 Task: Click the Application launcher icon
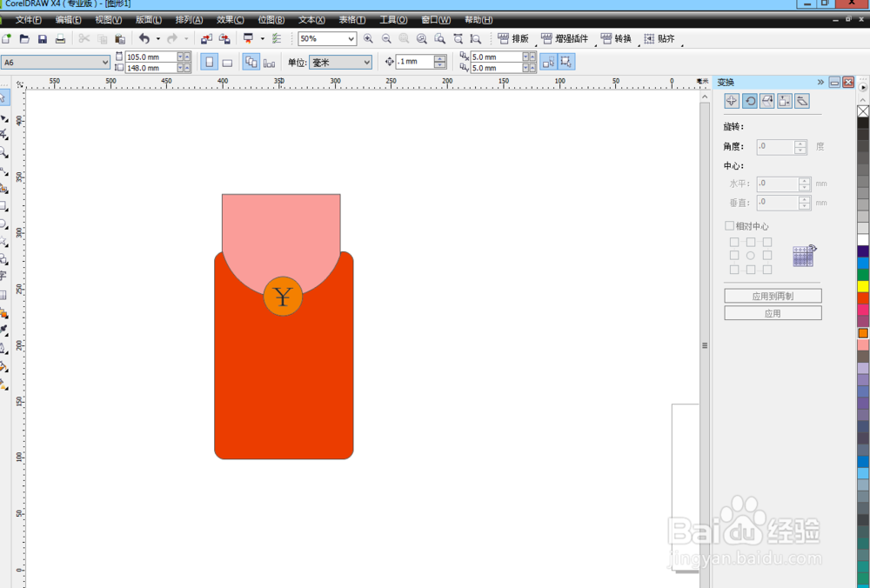coord(248,38)
